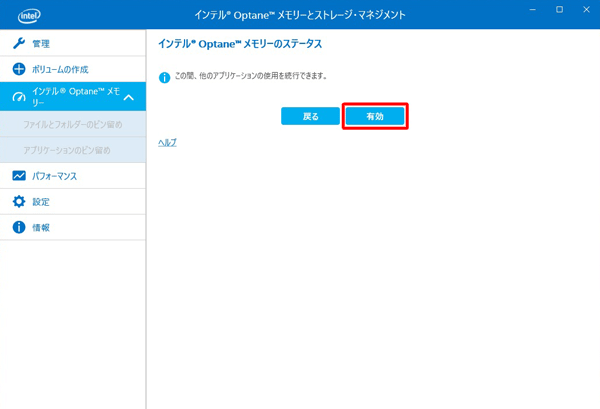Click the chart icon beside パフォーマンス
The image size is (600, 409).
pyautogui.click(x=19, y=176)
